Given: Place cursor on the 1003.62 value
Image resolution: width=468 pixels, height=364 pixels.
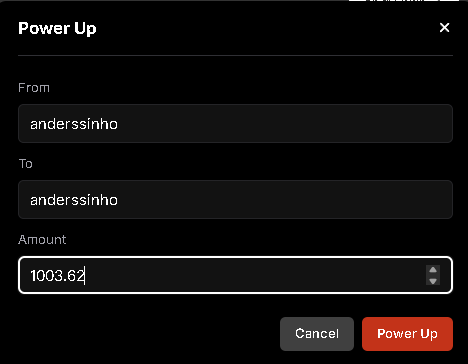Looking at the screenshot, I should tap(57, 276).
